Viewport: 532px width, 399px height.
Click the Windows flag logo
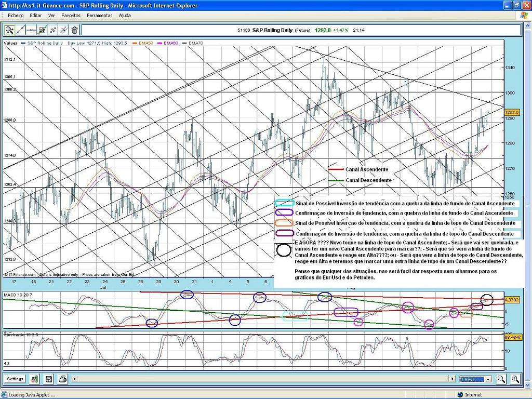point(524,15)
